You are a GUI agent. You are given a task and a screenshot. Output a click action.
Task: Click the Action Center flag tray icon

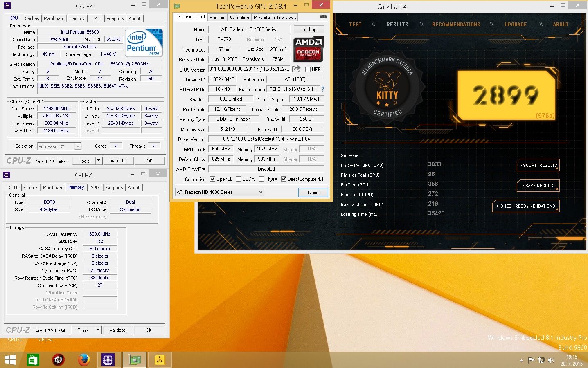[x=531, y=360]
